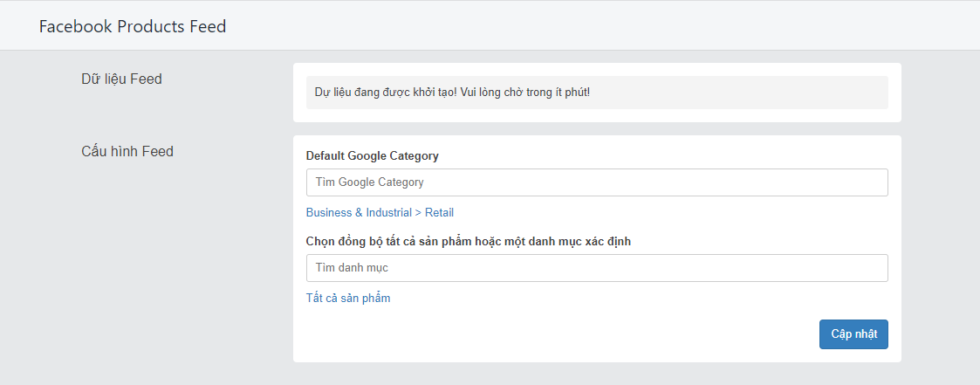Focus the Tìm Google Category search field
This screenshot has width=980, height=385.
click(597, 182)
